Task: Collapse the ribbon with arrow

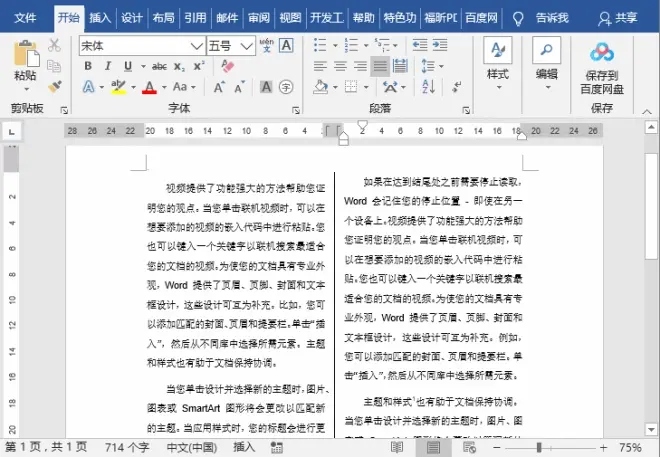Action: 647,111
